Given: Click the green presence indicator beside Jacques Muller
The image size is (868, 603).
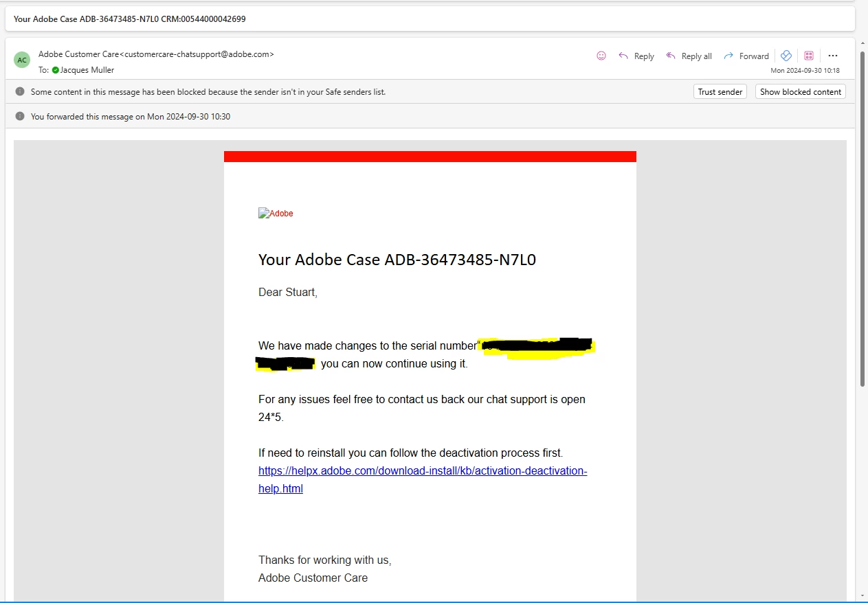Looking at the screenshot, I should [x=56, y=70].
